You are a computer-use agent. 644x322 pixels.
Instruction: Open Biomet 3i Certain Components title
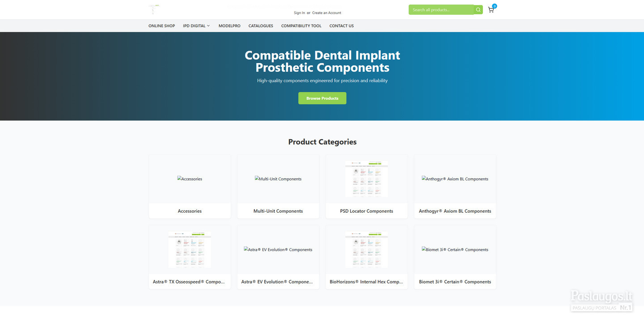pyautogui.click(x=455, y=282)
